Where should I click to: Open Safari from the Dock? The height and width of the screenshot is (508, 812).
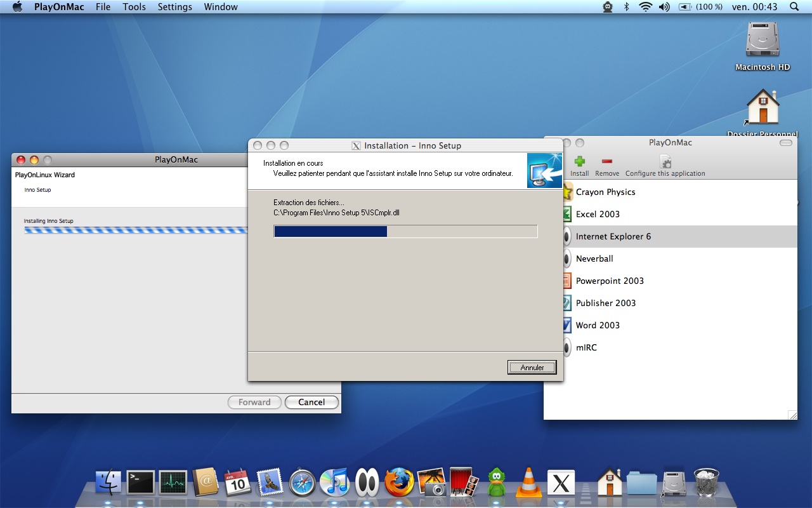pos(303,483)
